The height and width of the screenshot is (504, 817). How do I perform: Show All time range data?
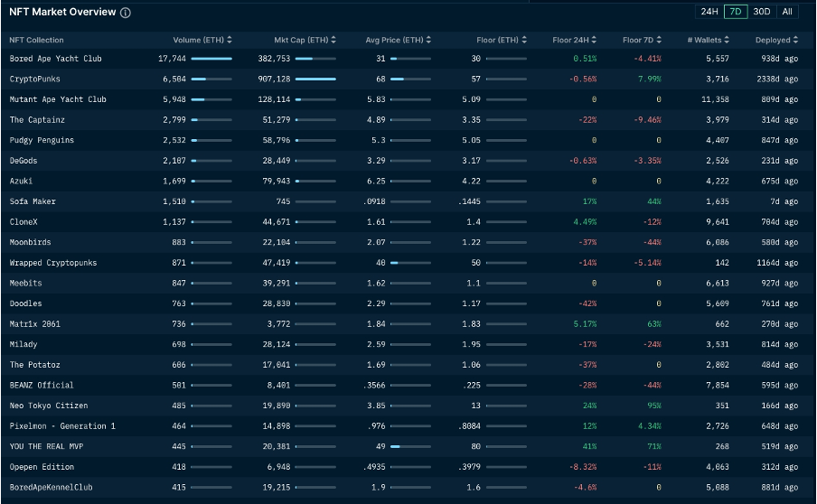pyautogui.click(x=787, y=12)
